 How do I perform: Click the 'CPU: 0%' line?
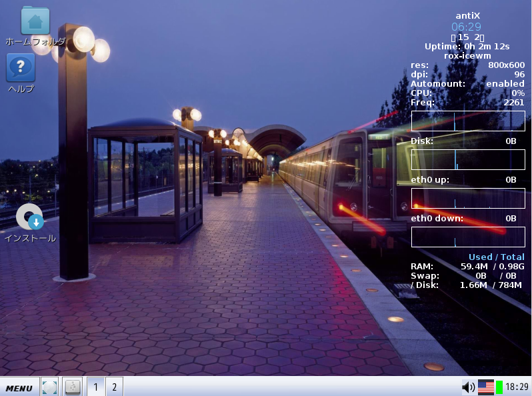(467, 93)
